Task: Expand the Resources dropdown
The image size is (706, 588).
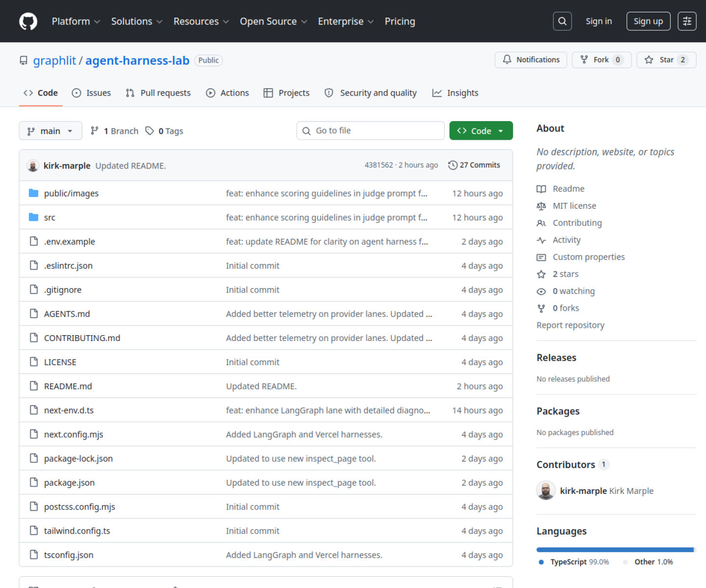Action: coord(201,21)
